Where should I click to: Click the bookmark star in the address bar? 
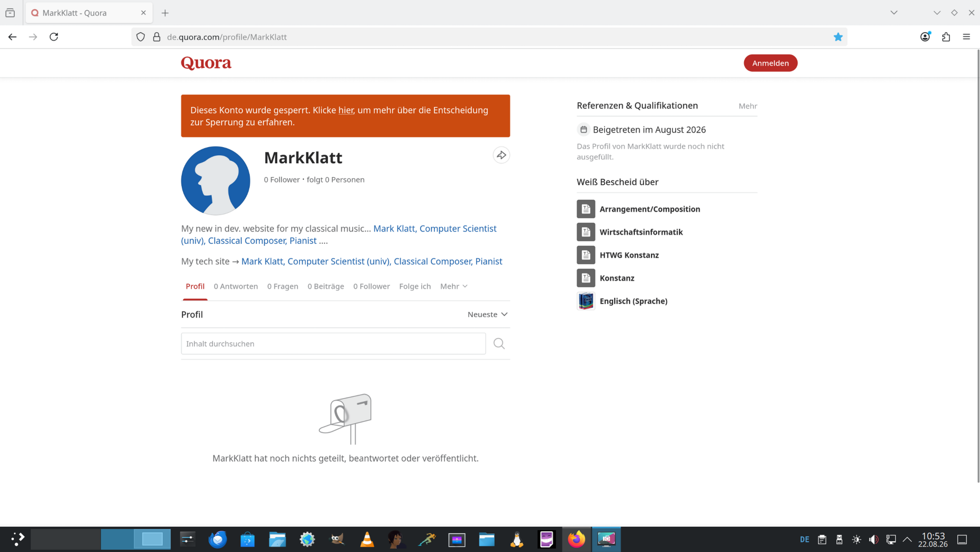838,37
